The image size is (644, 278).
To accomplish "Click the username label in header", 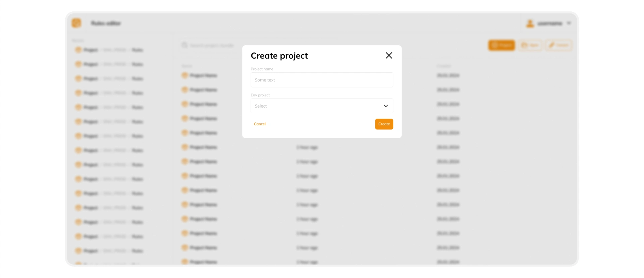I will pos(550,23).
